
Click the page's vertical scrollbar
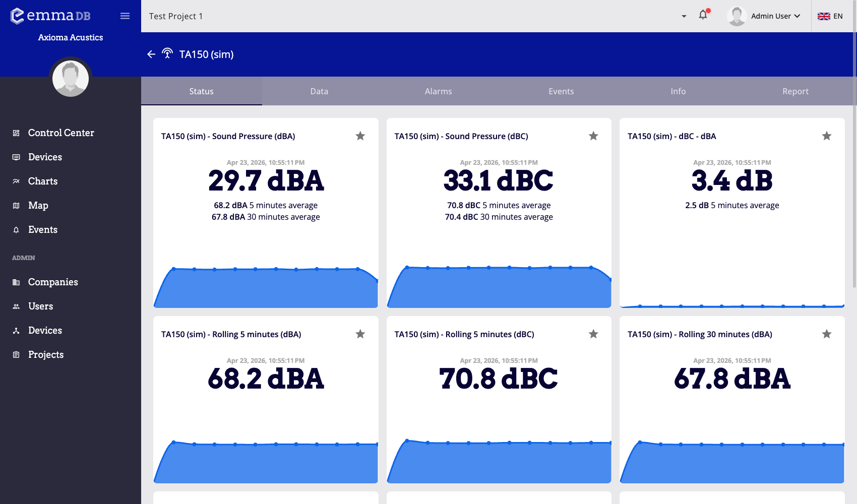tap(854, 151)
